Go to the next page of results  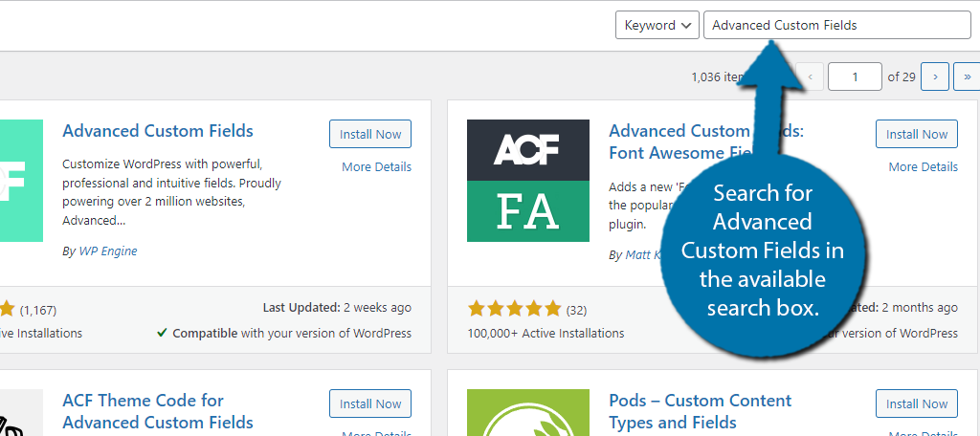pos(935,76)
